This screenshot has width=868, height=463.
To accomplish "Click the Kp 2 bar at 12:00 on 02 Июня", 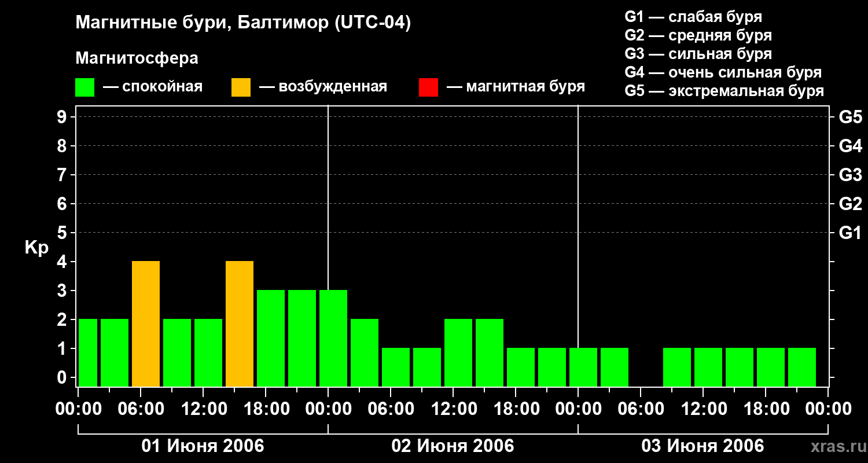I will point(458,353).
